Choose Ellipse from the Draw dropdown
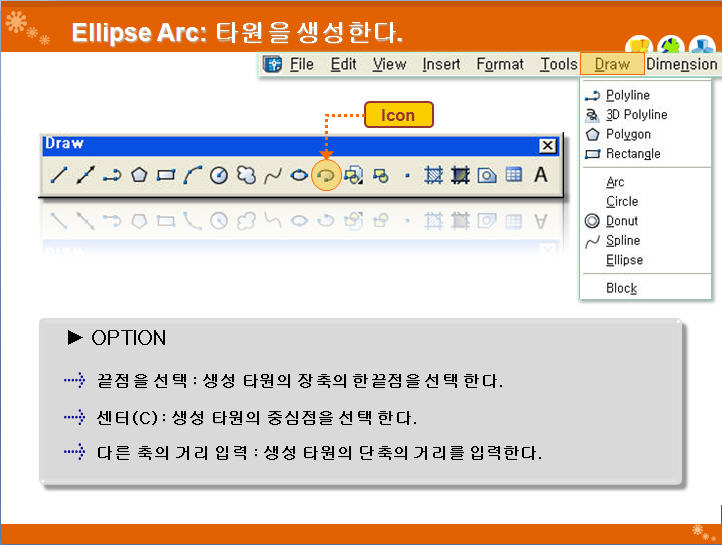Image resolution: width=722 pixels, height=545 pixels. (624, 260)
